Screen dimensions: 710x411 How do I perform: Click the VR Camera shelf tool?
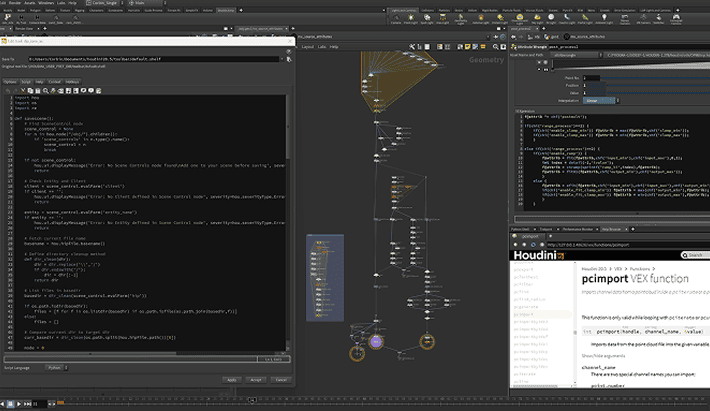(644, 19)
